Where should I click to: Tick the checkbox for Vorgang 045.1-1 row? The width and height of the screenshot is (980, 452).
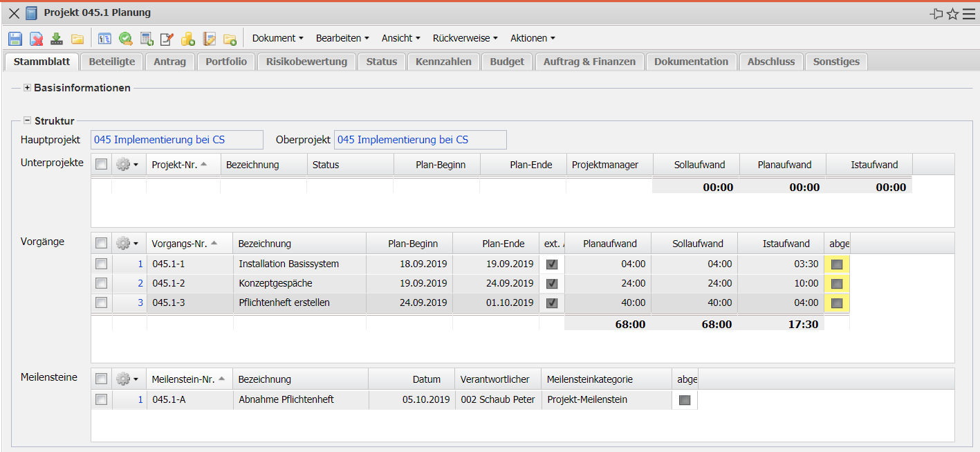[102, 264]
